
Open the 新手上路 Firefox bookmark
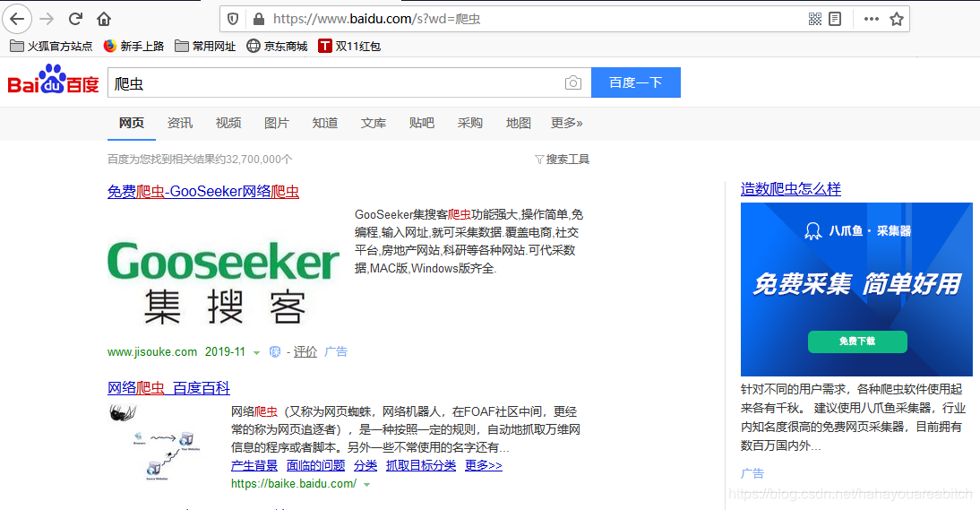(x=133, y=46)
